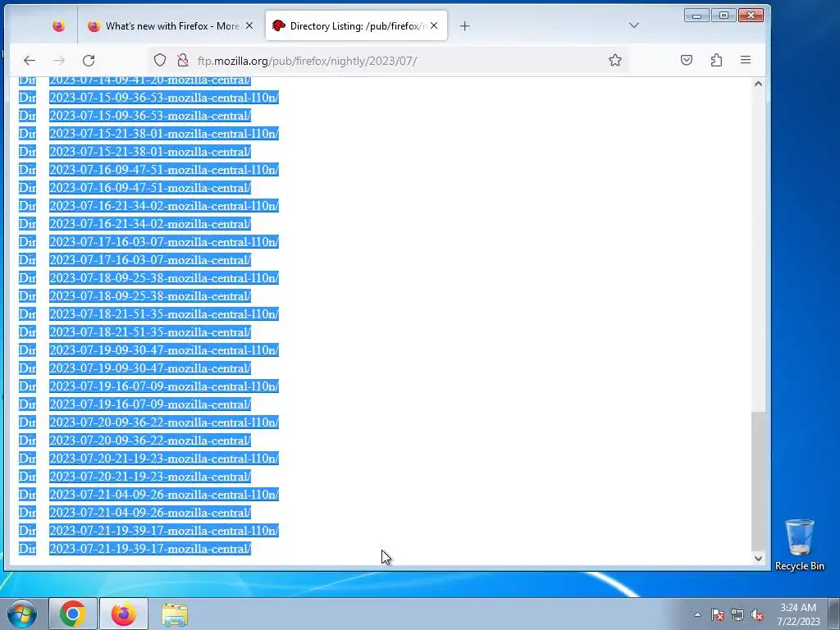This screenshot has height=630, width=840.
Task: Open 2023-07-20-21-19-23-mozilla-central-l10n/ folder
Action: tap(164, 459)
